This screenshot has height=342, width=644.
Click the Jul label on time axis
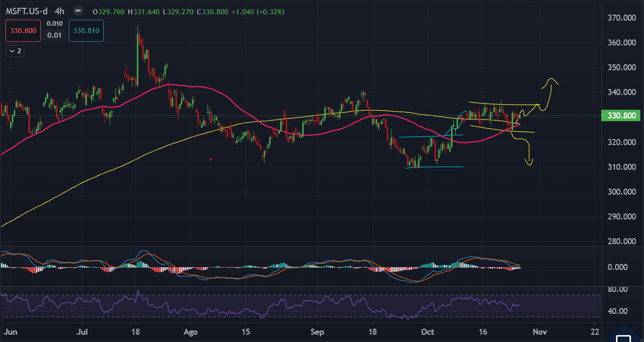click(x=83, y=331)
